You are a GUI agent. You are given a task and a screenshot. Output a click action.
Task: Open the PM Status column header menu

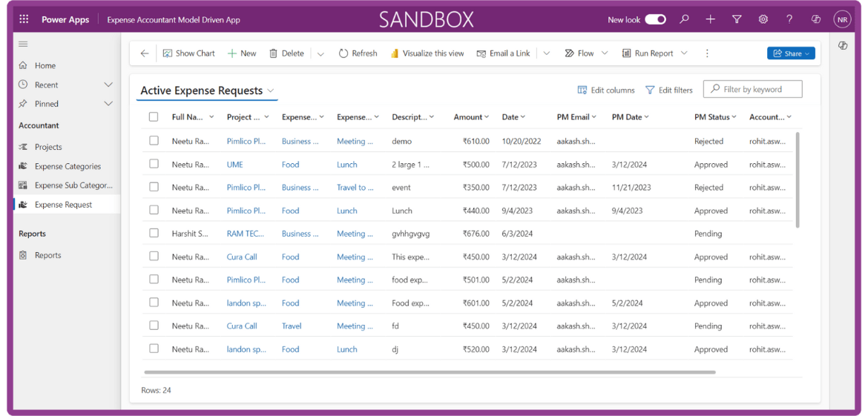coord(715,116)
